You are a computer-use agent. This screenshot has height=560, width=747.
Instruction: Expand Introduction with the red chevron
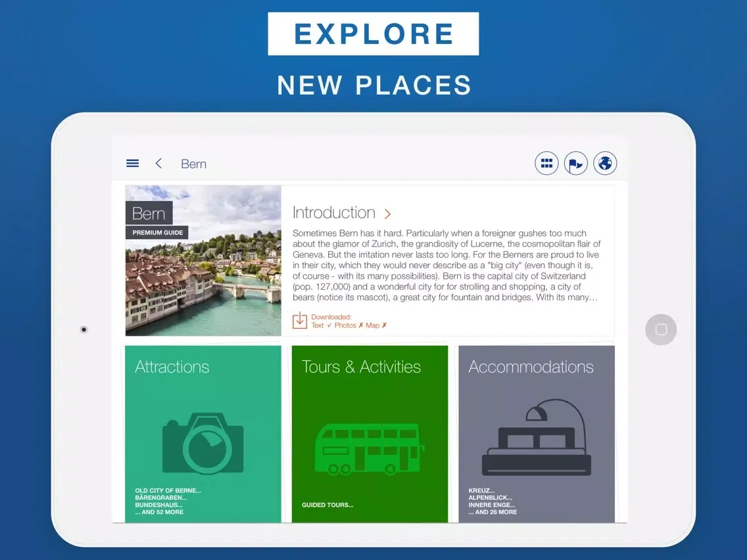pos(387,214)
